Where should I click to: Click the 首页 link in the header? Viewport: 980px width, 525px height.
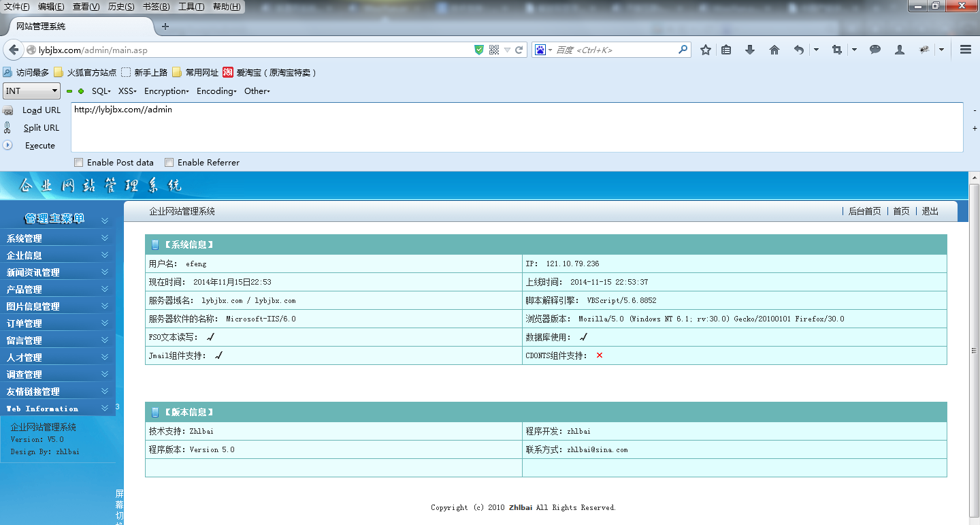click(x=901, y=212)
